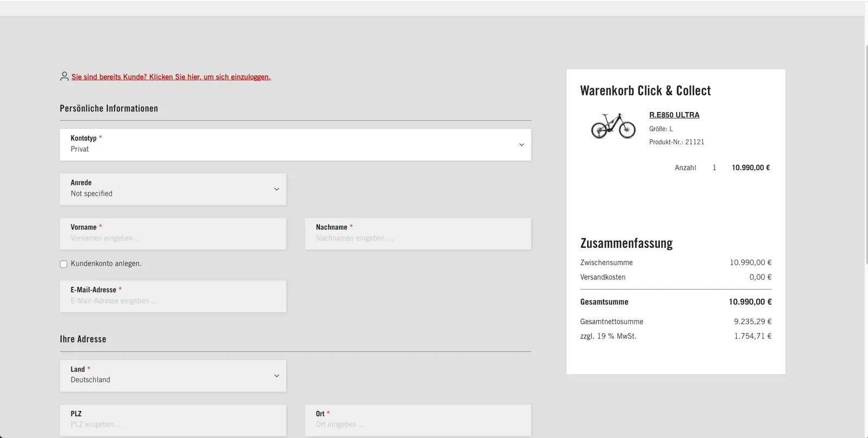Click the Land chevron arrow

tap(277, 376)
